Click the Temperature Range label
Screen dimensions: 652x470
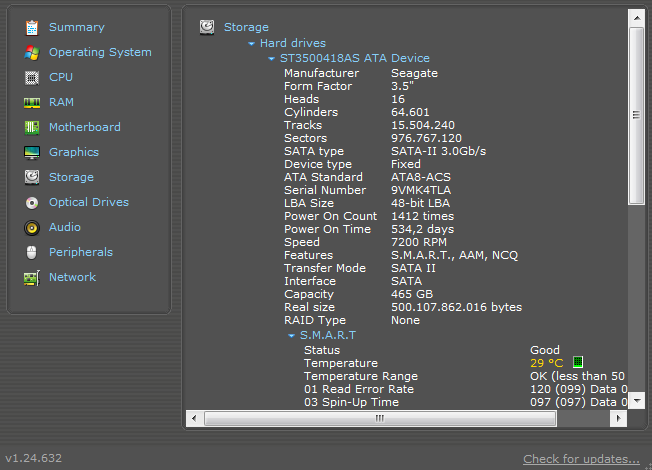tap(361, 376)
